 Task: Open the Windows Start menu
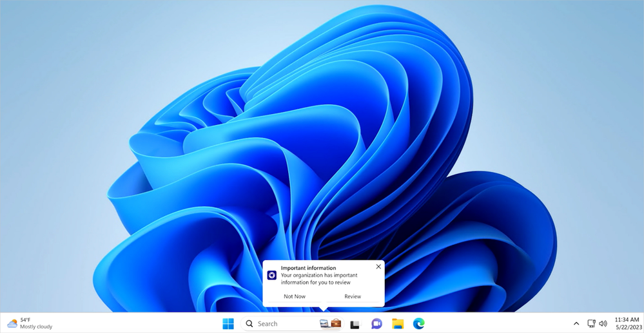(x=228, y=324)
